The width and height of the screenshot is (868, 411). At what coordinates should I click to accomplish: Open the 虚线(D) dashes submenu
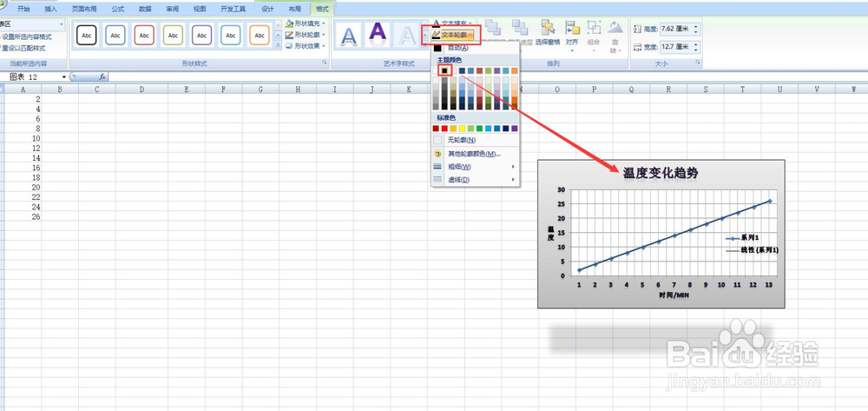tap(475, 180)
